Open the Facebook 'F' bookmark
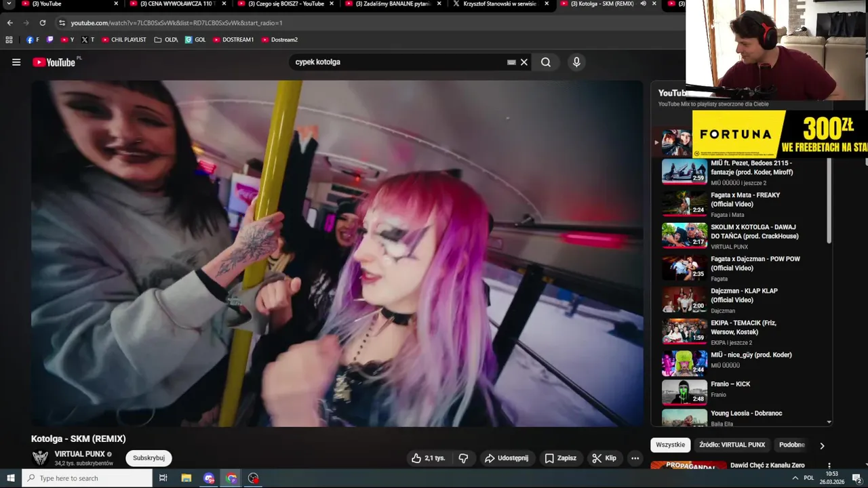This screenshot has width=868, height=488. [x=33, y=40]
